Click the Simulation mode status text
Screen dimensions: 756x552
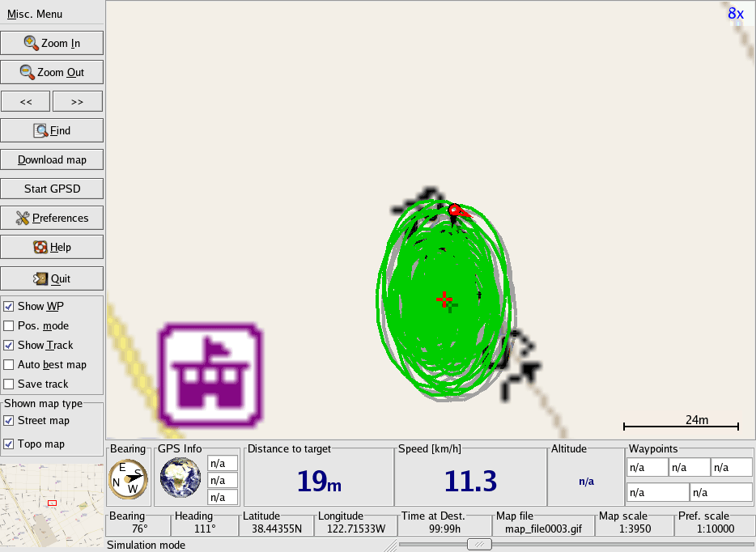146,546
